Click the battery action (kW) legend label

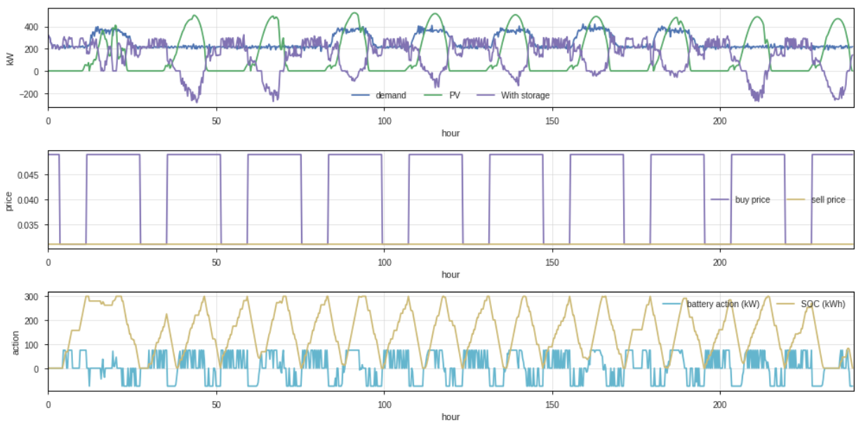[723, 304]
